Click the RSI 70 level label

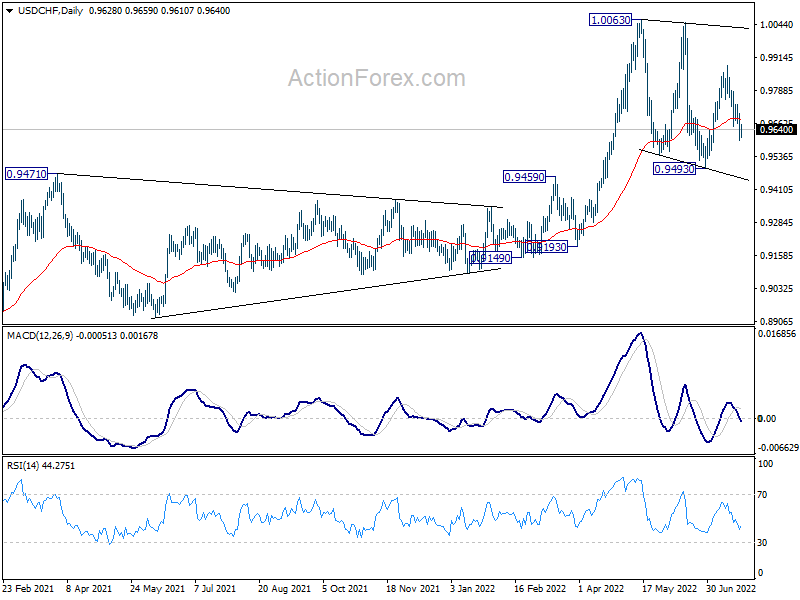tap(762, 494)
